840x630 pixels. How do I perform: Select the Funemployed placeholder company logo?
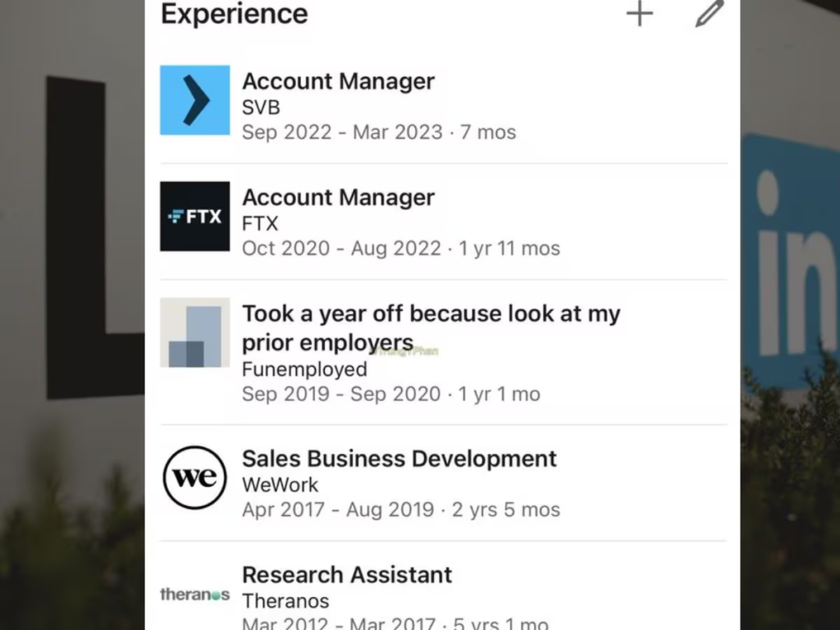click(x=194, y=332)
